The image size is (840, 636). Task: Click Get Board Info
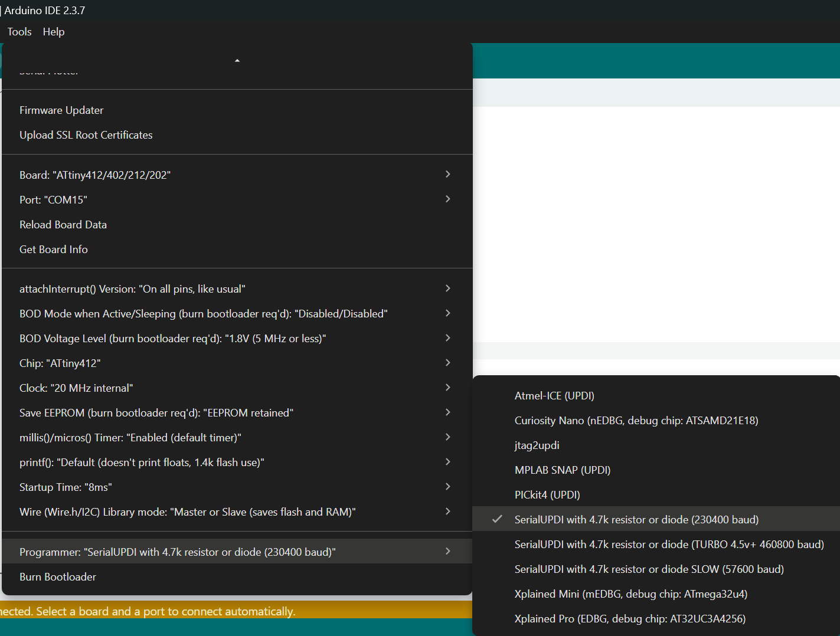tap(54, 250)
